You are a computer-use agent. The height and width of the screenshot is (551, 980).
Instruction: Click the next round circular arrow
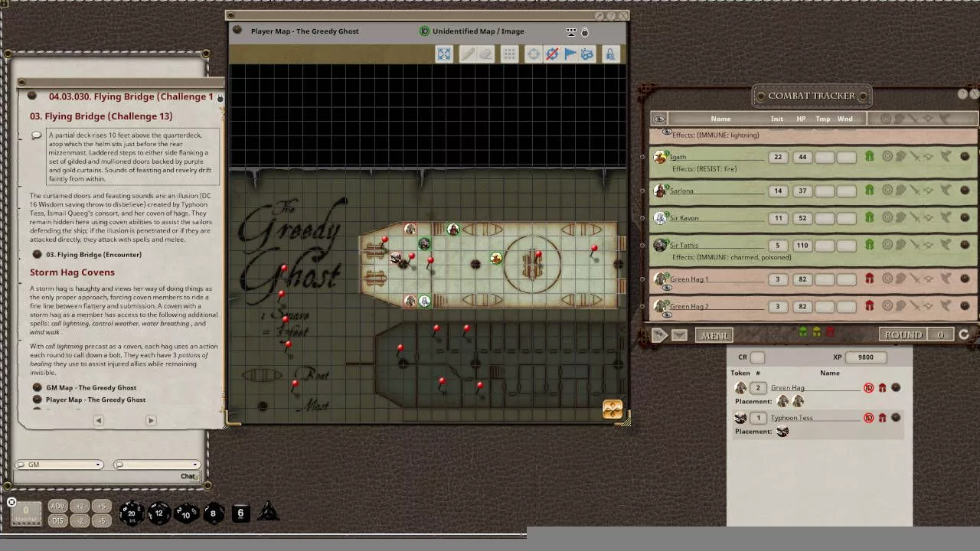coord(964,334)
